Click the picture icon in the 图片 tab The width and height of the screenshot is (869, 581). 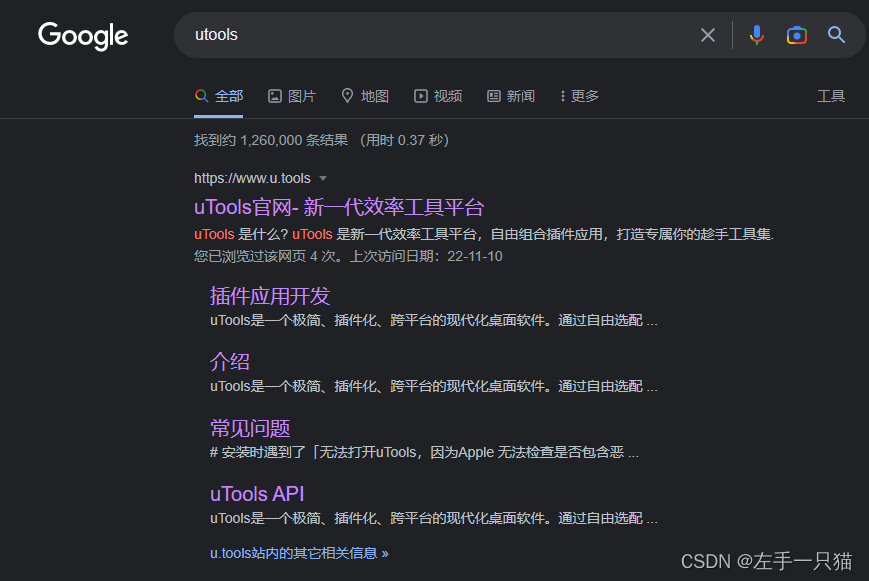tap(275, 96)
